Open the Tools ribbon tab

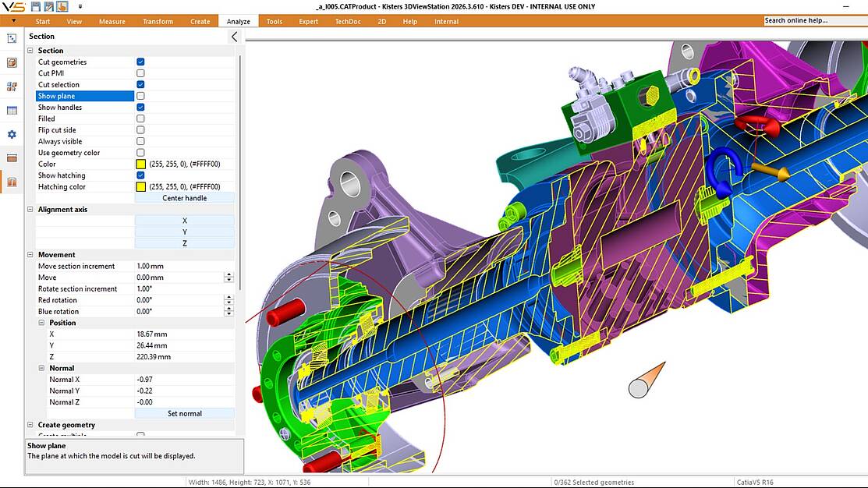[274, 22]
